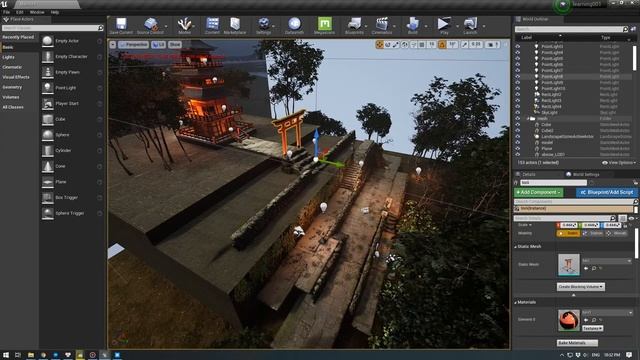
Task: Click the Create Blocking Volume button
Action: pos(580,287)
